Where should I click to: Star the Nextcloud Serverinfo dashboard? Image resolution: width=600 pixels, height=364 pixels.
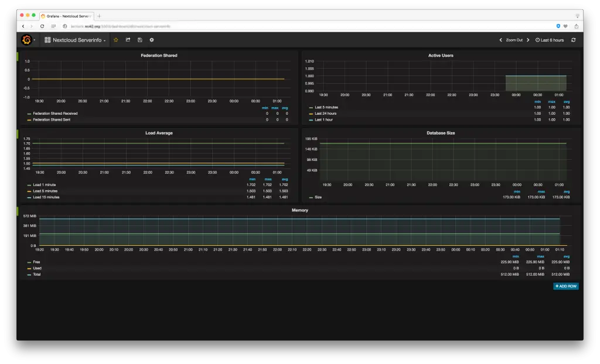point(115,40)
